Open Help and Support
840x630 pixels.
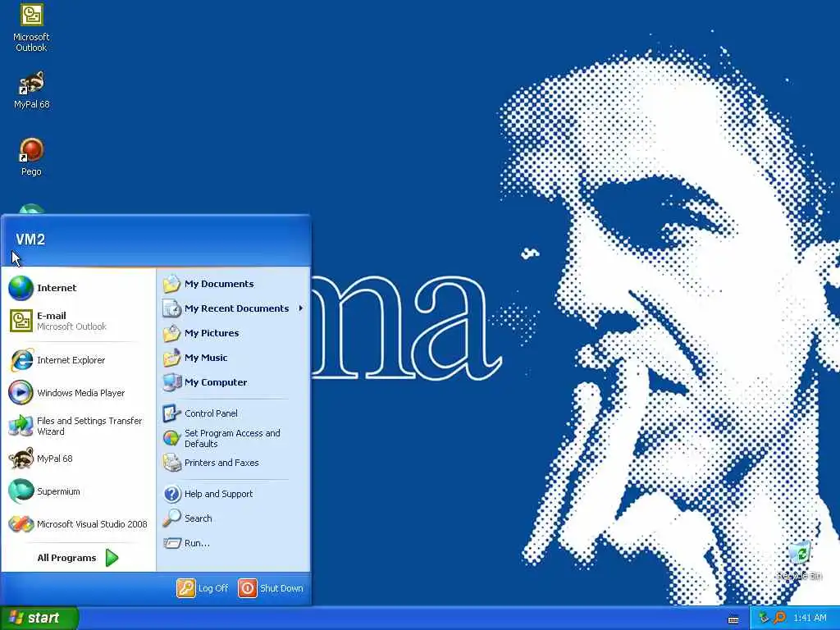[x=233, y=494]
